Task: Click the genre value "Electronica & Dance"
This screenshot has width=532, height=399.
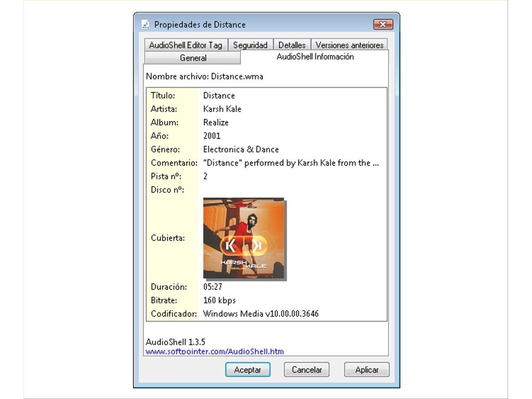Action: click(241, 149)
